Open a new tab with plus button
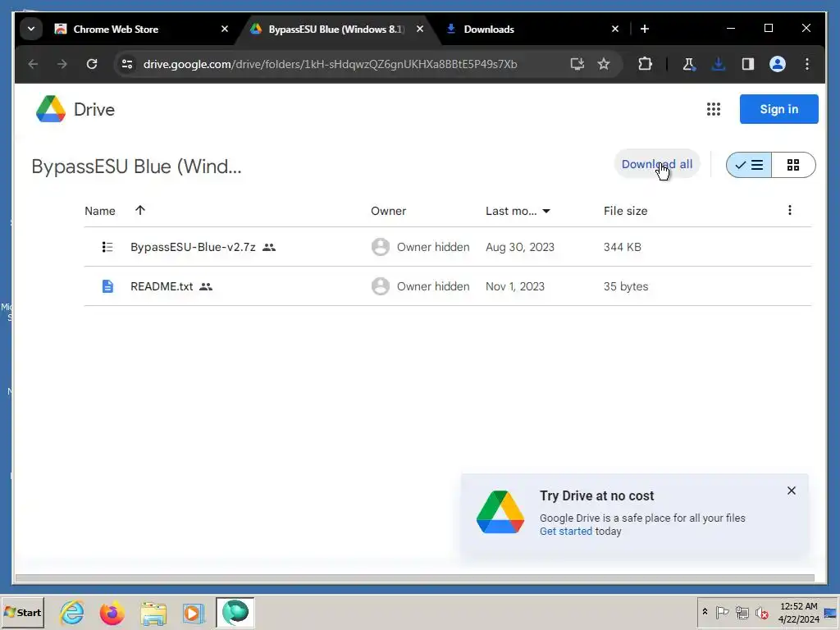 (645, 29)
